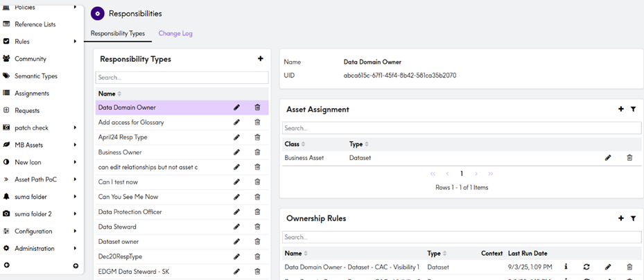Expand the Rules menu in sidebar
Image resolution: width=644 pixels, height=280 pixels.
pyautogui.click(x=75, y=42)
